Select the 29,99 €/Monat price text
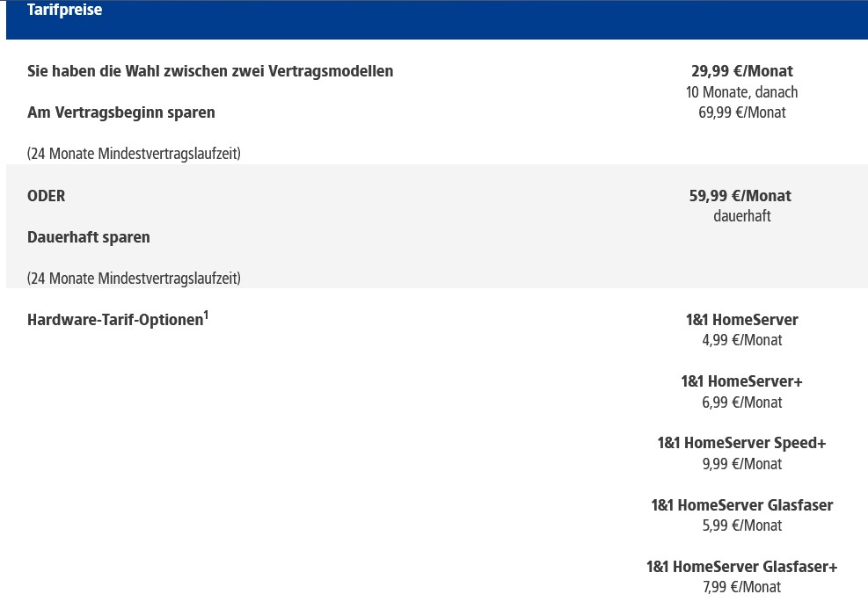The image size is (868, 616). pyautogui.click(x=741, y=71)
